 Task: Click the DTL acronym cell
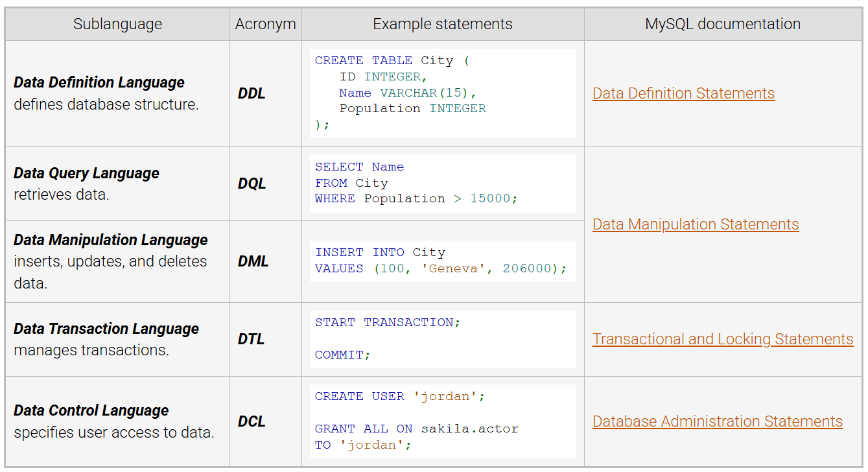[251, 339]
